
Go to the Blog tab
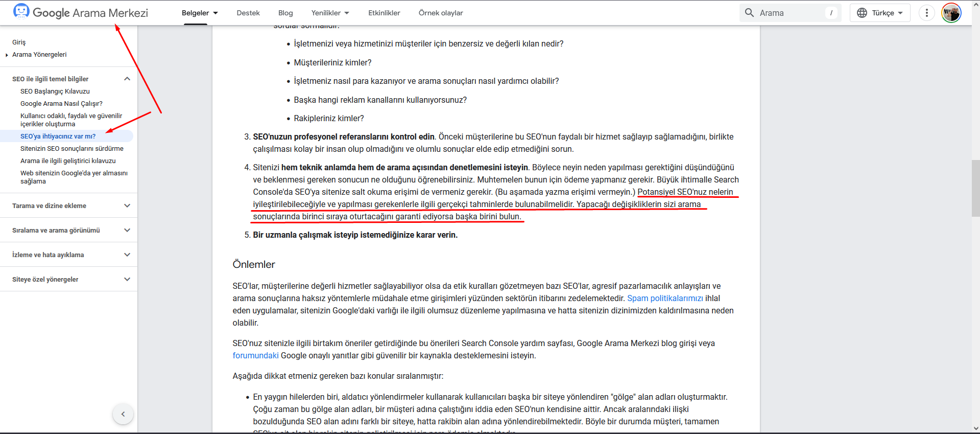(x=285, y=13)
